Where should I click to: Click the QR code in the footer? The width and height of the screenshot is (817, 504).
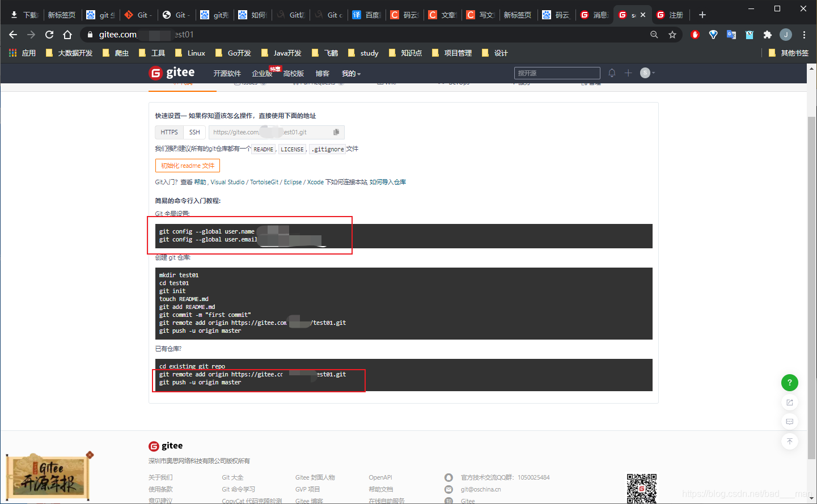pos(641,488)
